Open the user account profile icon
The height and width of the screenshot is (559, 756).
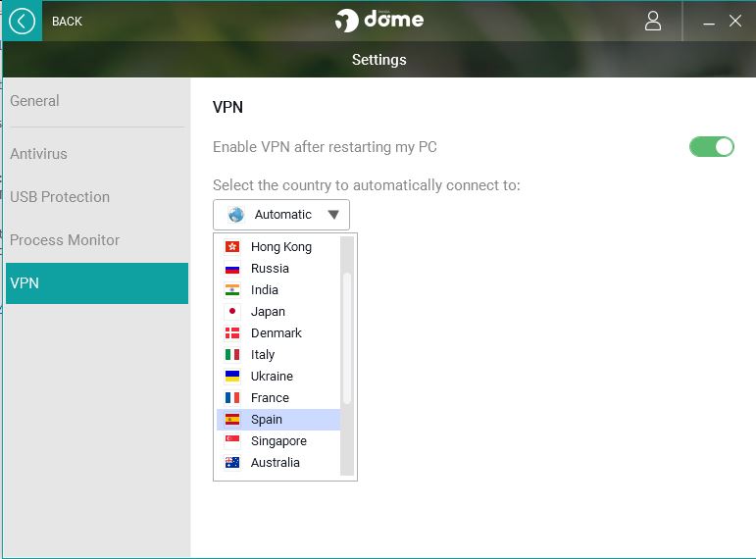[653, 21]
